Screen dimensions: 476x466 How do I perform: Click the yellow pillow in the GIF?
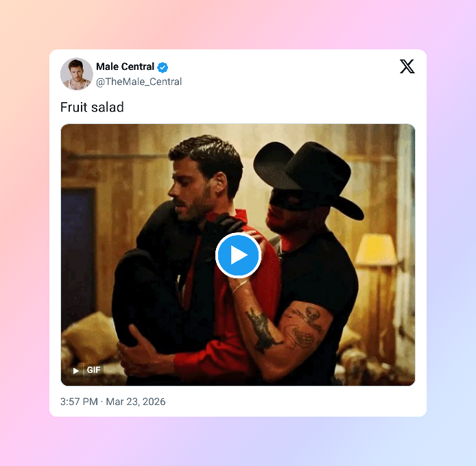point(90,336)
